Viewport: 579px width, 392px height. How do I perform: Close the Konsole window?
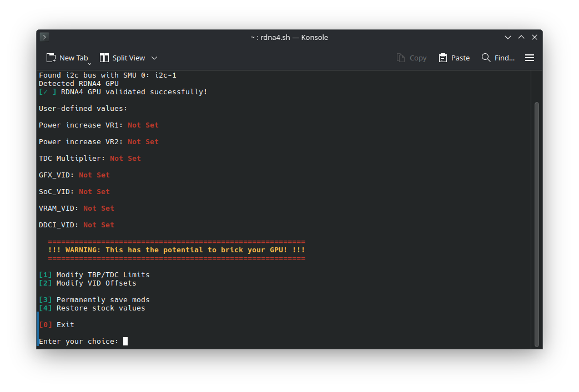[535, 37]
